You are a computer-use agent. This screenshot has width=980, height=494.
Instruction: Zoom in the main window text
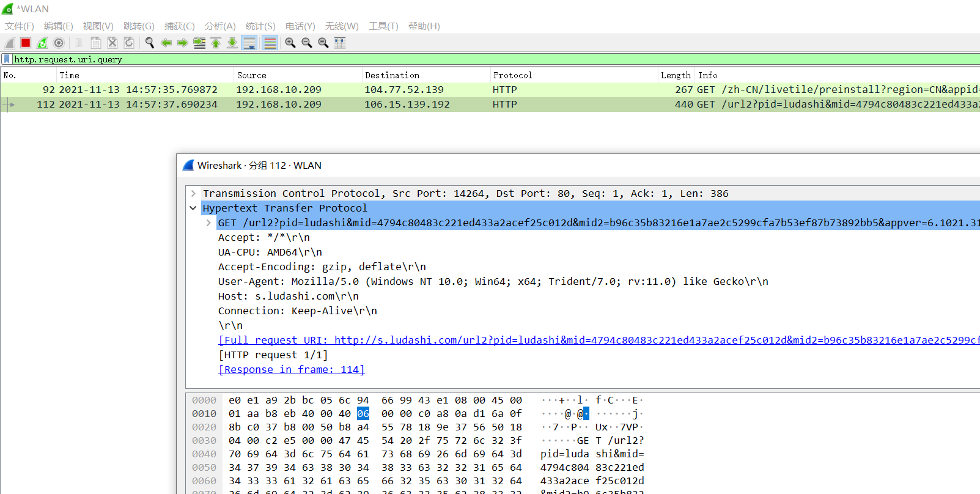[x=290, y=43]
